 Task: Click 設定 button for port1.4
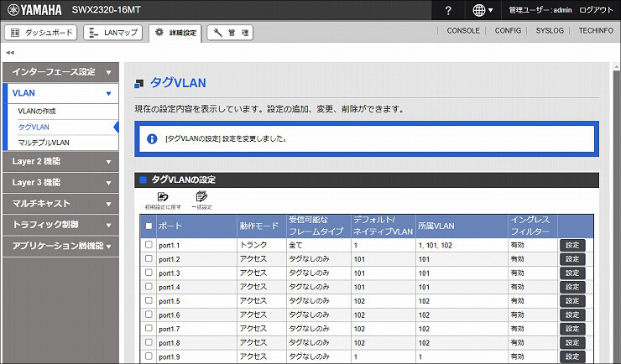[x=572, y=287]
